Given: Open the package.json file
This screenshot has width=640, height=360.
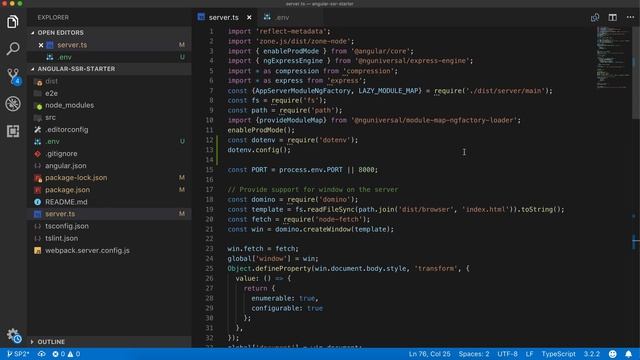Looking at the screenshot, I should coord(110,190).
